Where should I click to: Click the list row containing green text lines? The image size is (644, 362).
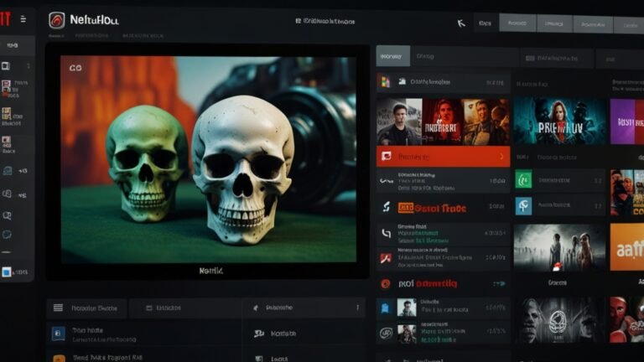(443, 233)
